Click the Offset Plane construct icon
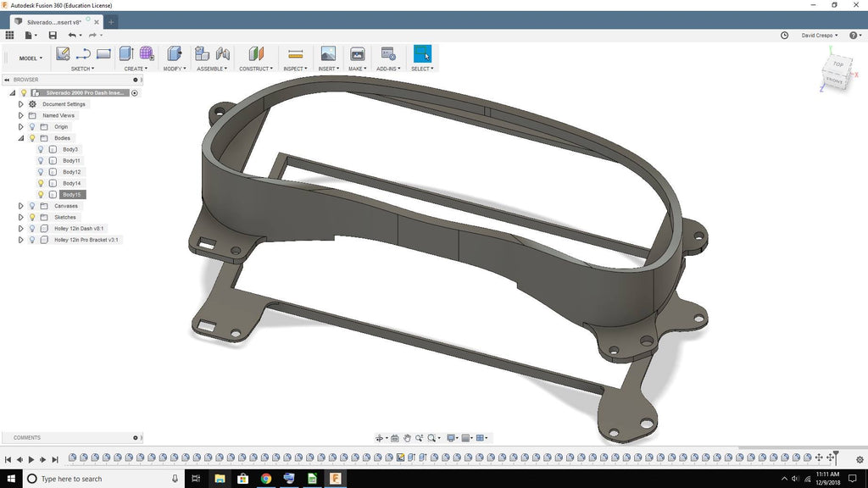Image resolution: width=868 pixels, height=488 pixels. [256, 54]
